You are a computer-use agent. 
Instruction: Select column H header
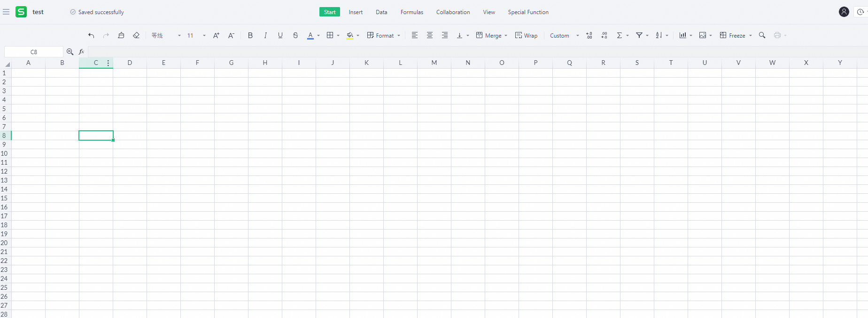coord(265,63)
